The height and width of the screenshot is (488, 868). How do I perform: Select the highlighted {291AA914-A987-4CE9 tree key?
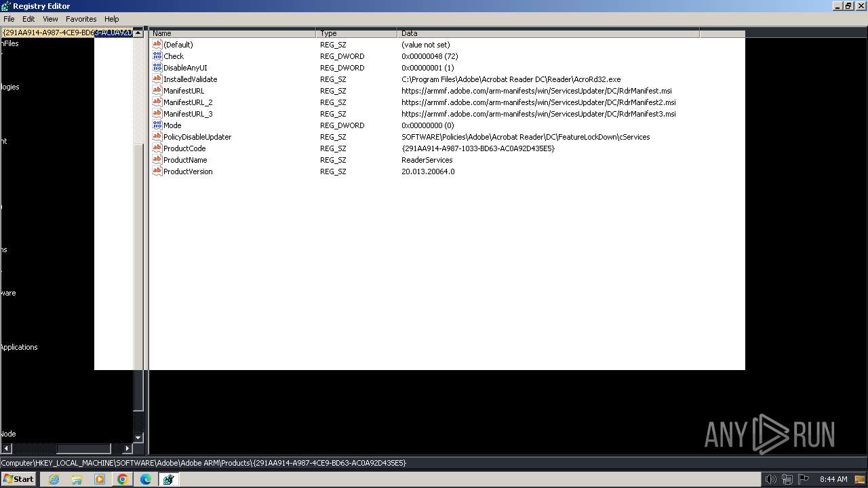point(67,33)
